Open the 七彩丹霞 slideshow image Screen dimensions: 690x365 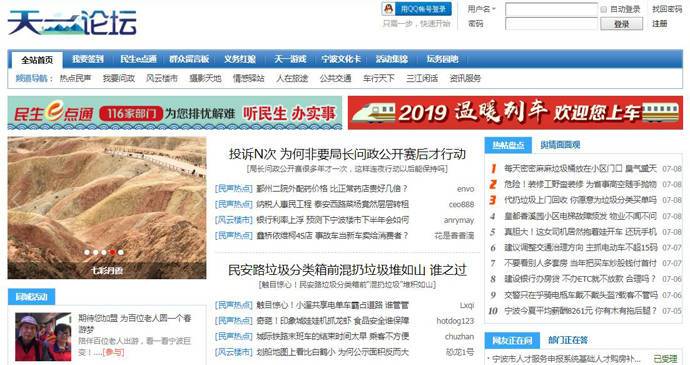[107, 208]
